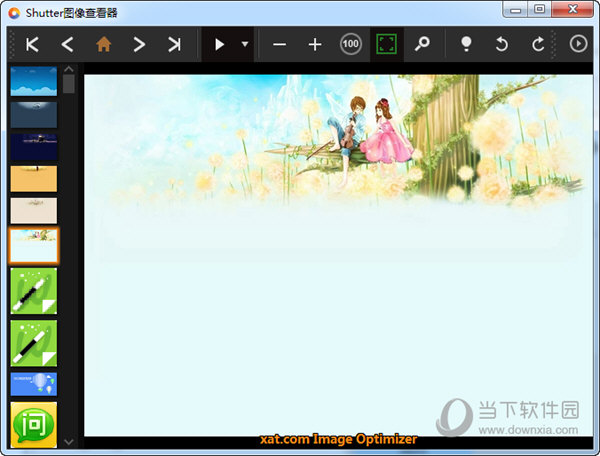The width and height of the screenshot is (600, 456).
Task: Rotate the image clockwise
Action: point(537,44)
